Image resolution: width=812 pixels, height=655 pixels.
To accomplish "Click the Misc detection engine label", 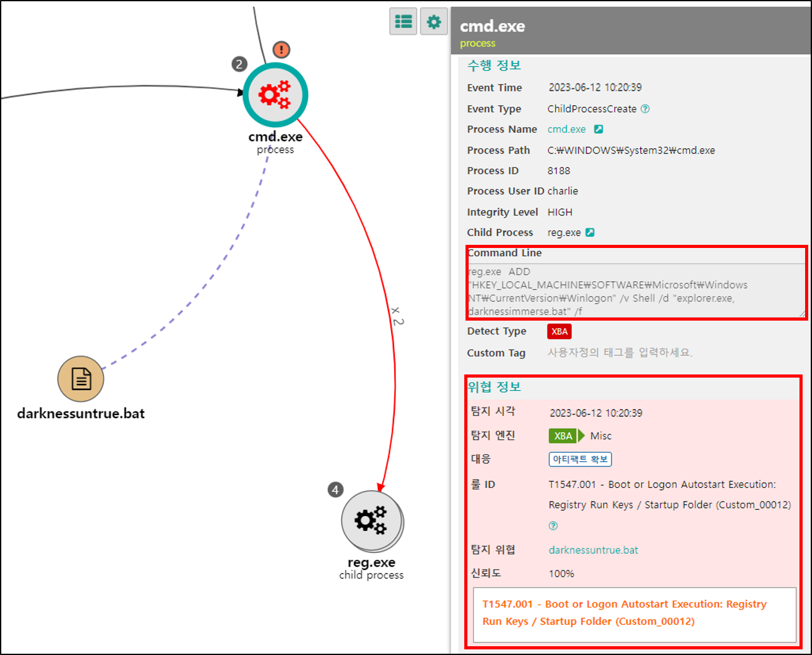I will [x=601, y=436].
